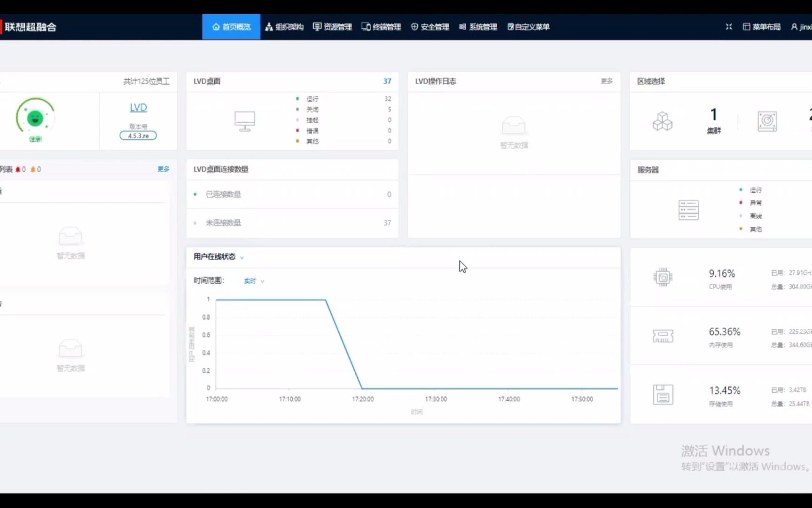
Task: Click the desktop monitor icon in LVD桌面
Action: (245, 121)
